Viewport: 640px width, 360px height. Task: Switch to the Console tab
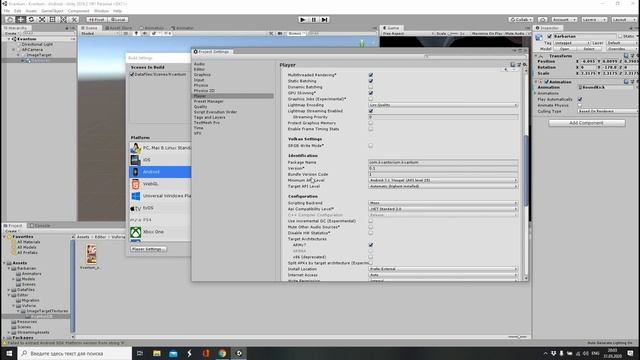[40, 225]
